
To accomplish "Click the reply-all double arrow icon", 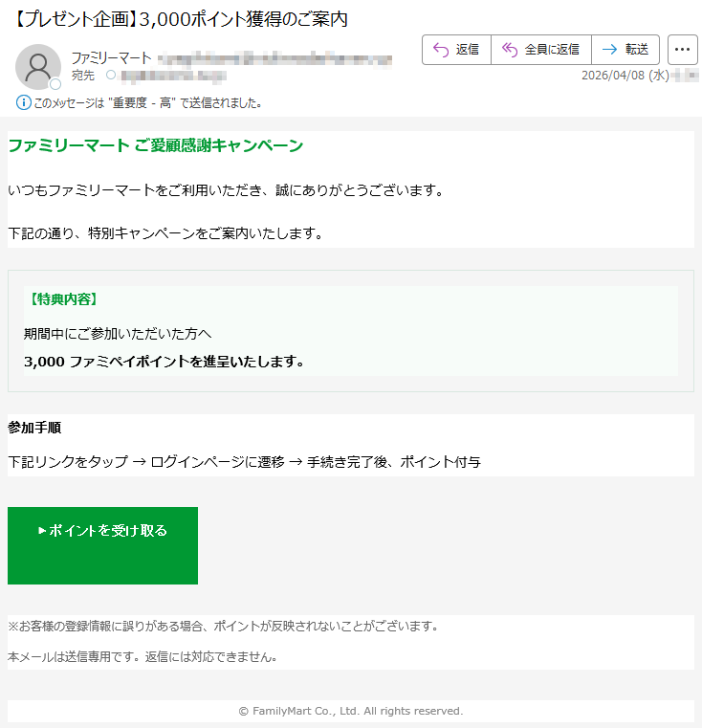I will 510,50.
